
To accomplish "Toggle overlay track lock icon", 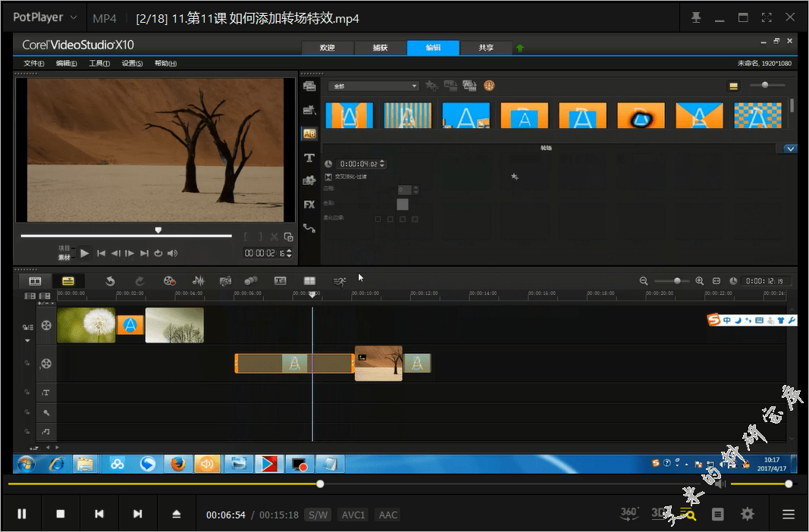I will pos(27,363).
